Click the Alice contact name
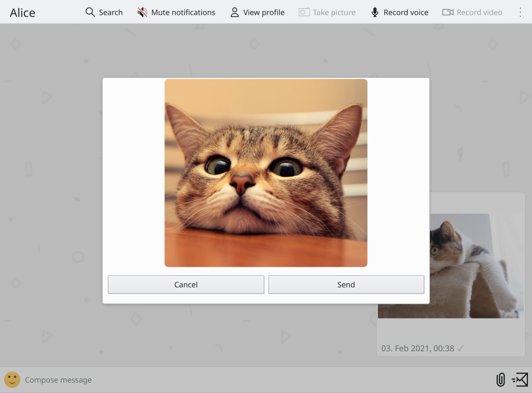This screenshot has height=393, width=532. [22, 13]
